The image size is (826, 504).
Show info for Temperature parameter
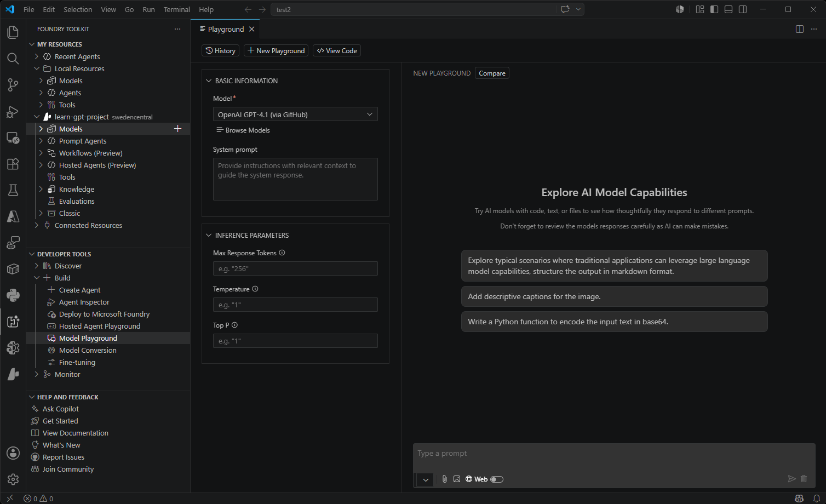tap(255, 289)
